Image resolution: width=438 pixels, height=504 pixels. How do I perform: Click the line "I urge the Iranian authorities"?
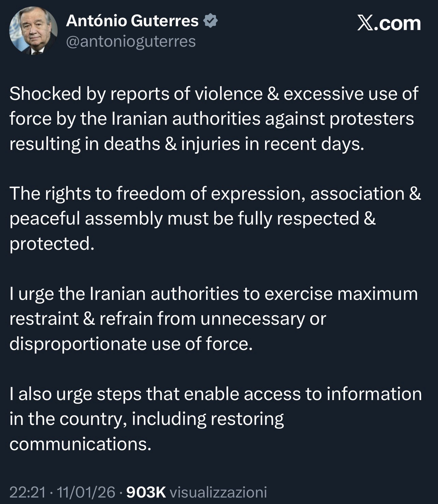214,294
